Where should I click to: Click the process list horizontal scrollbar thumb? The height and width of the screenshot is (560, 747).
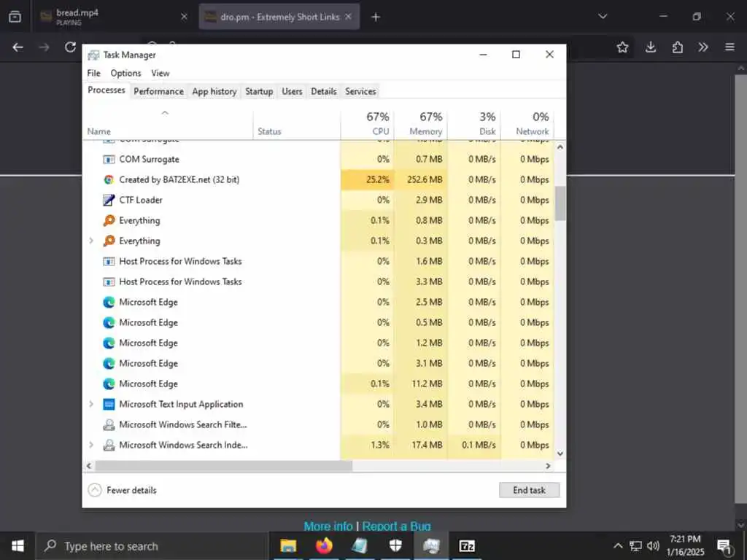click(223, 466)
